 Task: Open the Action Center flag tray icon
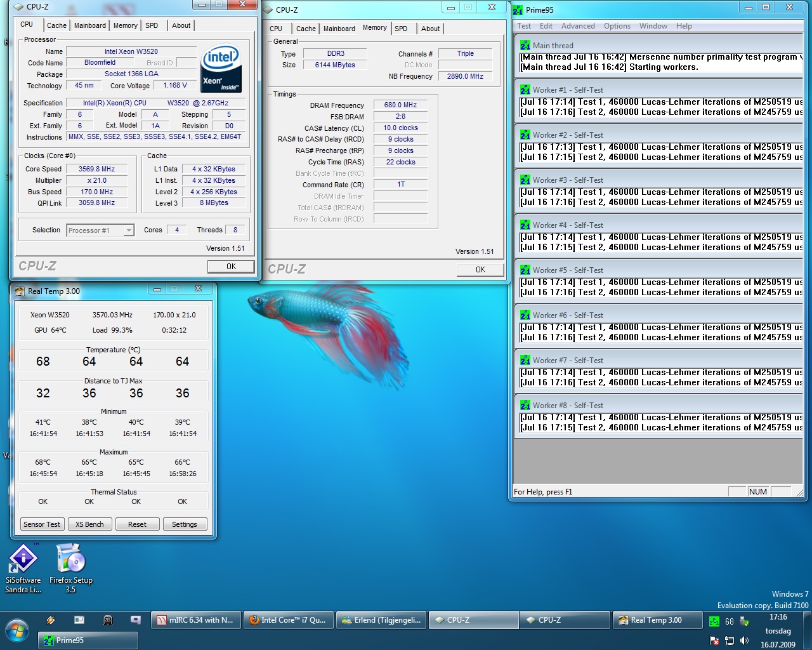pos(714,640)
